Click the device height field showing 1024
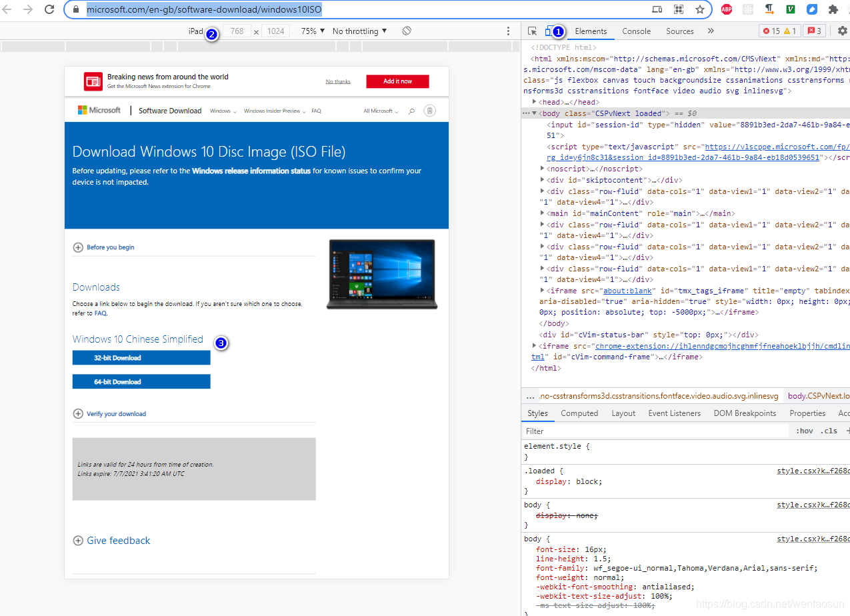 click(275, 31)
